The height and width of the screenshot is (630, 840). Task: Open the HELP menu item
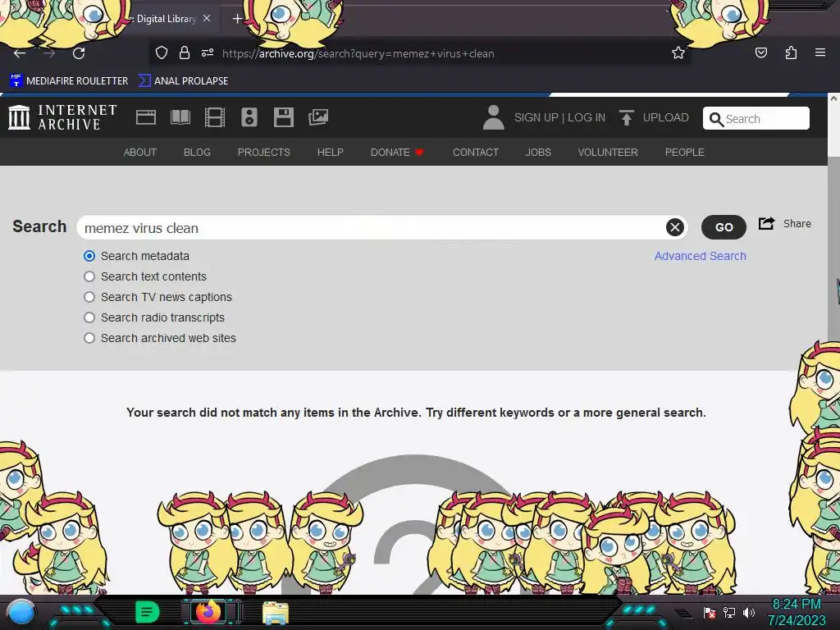(x=330, y=152)
